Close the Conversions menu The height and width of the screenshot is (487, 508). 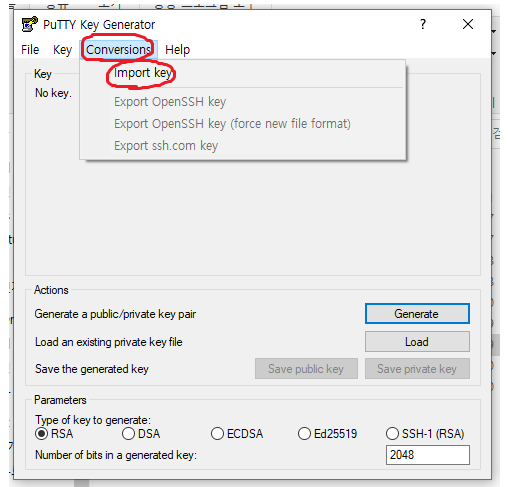tap(118, 50)
